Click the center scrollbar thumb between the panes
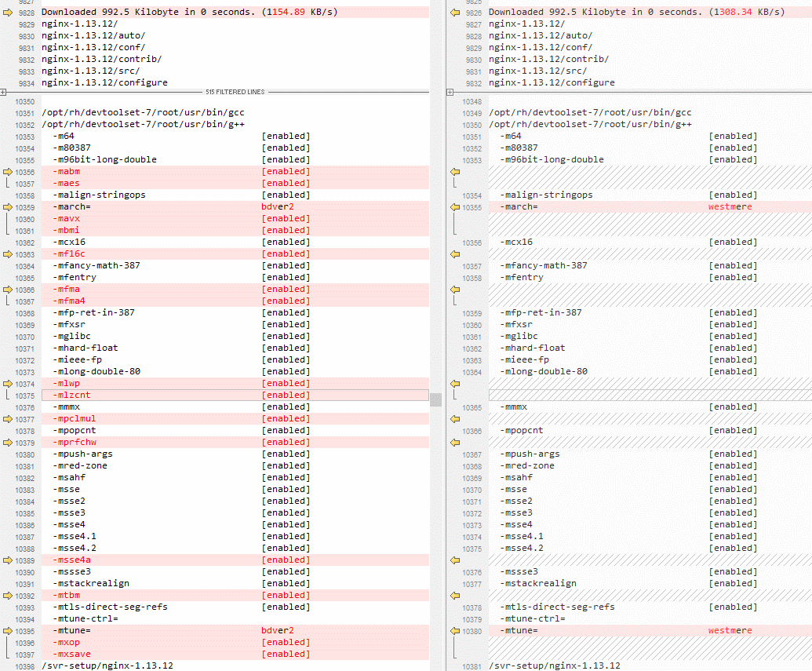 [x=436, y=399]
